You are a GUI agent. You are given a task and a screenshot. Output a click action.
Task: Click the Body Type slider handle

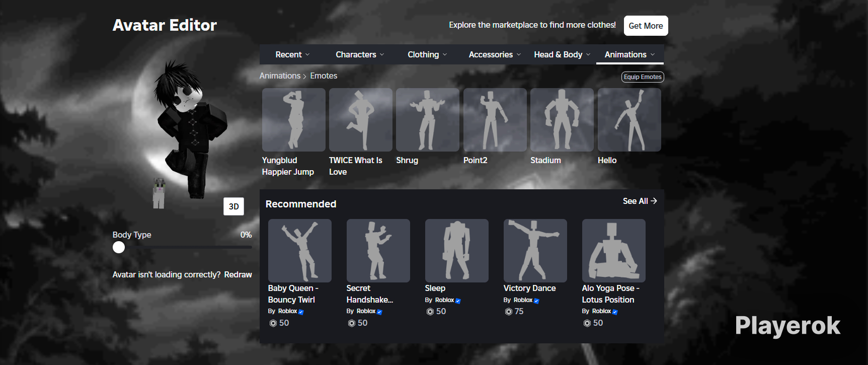(119, 247)
